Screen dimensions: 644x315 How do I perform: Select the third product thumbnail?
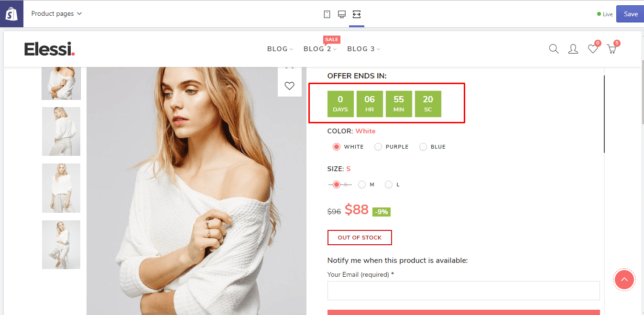pos(61,188)
